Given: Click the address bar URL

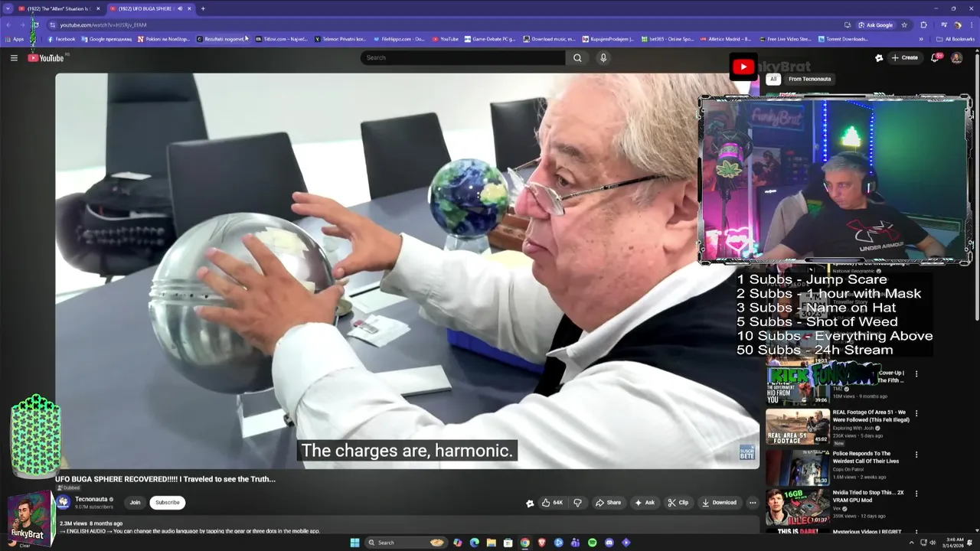Looking at the screenshot, I should 103,24.
